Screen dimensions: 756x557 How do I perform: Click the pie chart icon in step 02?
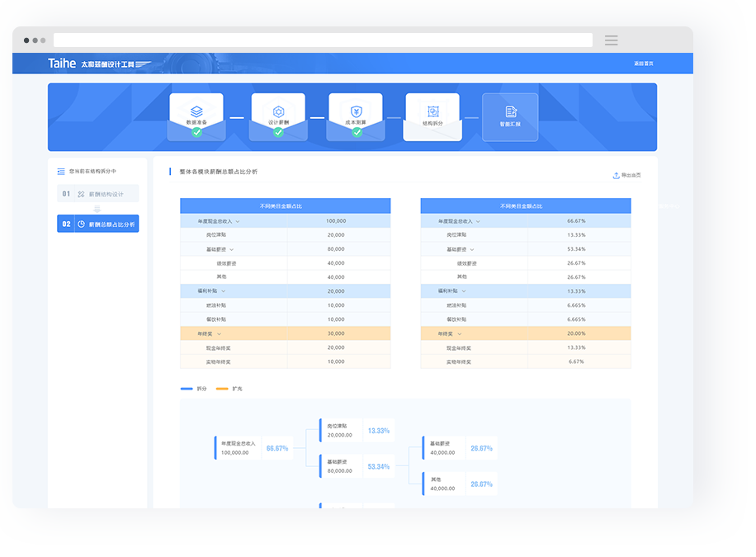coord(82,224)
